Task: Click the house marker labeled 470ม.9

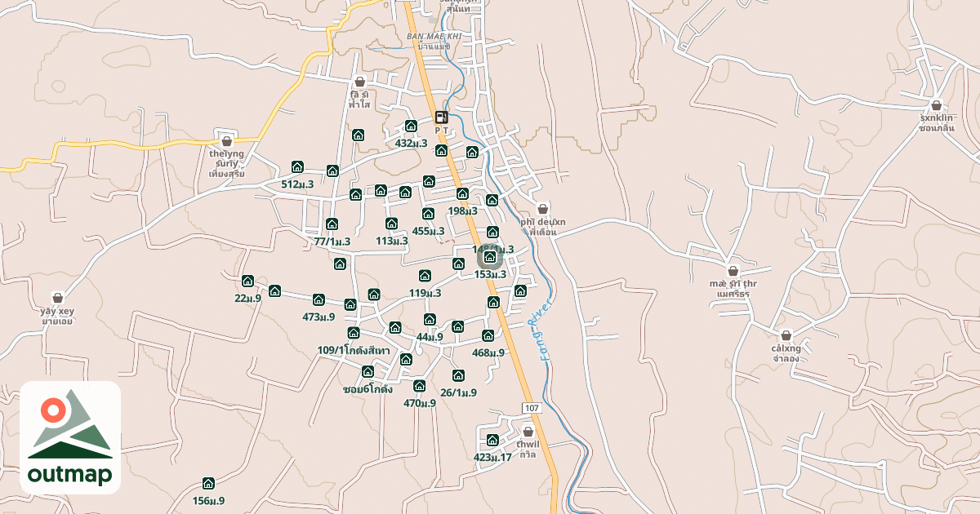Action: (420, 385)
